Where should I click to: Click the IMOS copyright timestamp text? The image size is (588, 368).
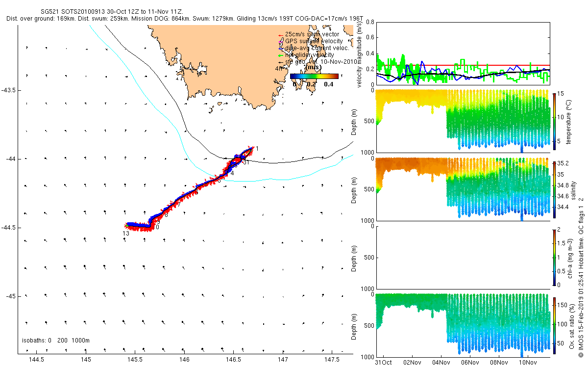(581, 278)
